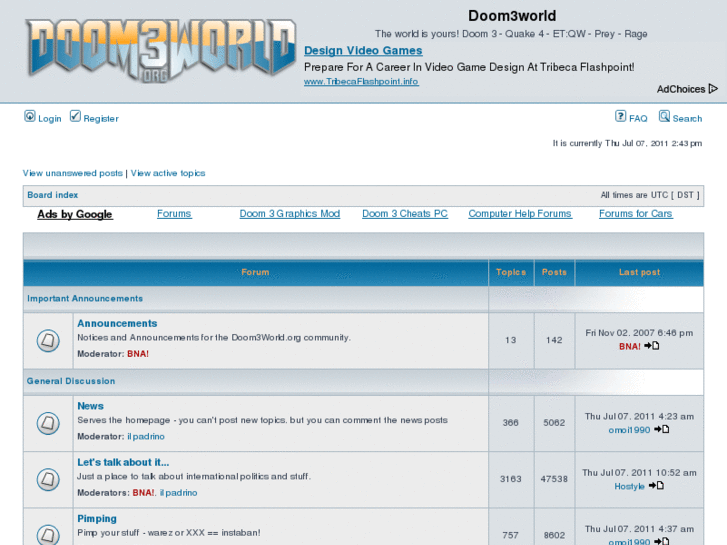The height and width of the screenshot is (545, 727).
Task: Click topic count 3163
Action: [510, 479]
